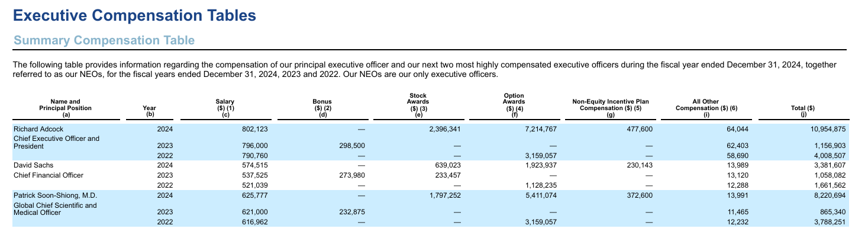The width and height of the screenshot is (868, 251).
Task: Click other compensation value 13,120
Action: [x=738, y=175]
